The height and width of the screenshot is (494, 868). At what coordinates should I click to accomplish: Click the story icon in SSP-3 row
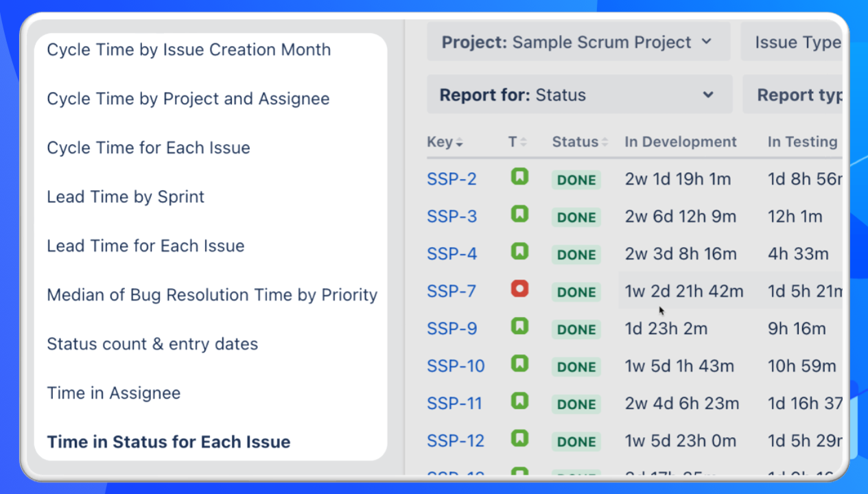[519, 215]
